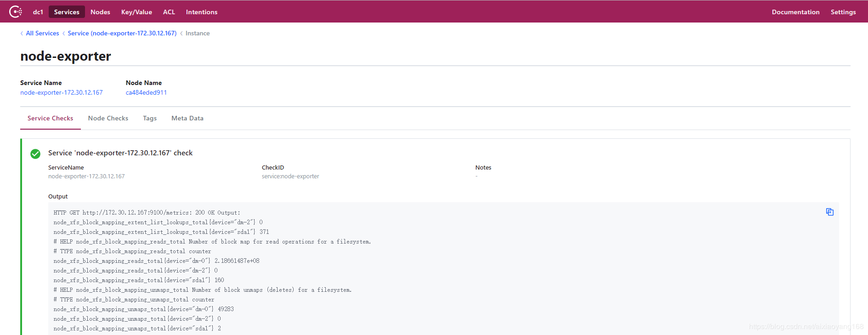Image resolution: width=868 pixels, height=335 pixels.
Task: Navigate to Intentions
Action: coord(202,12)
